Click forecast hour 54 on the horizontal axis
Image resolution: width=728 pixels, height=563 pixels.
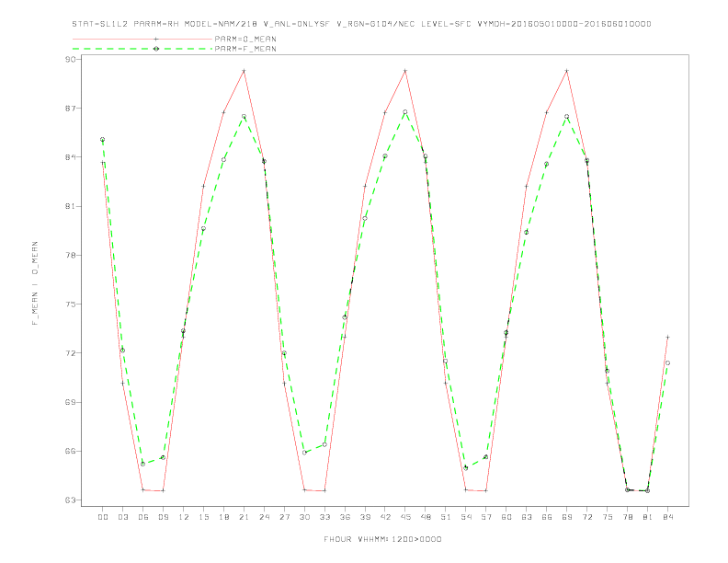(466, 517)
